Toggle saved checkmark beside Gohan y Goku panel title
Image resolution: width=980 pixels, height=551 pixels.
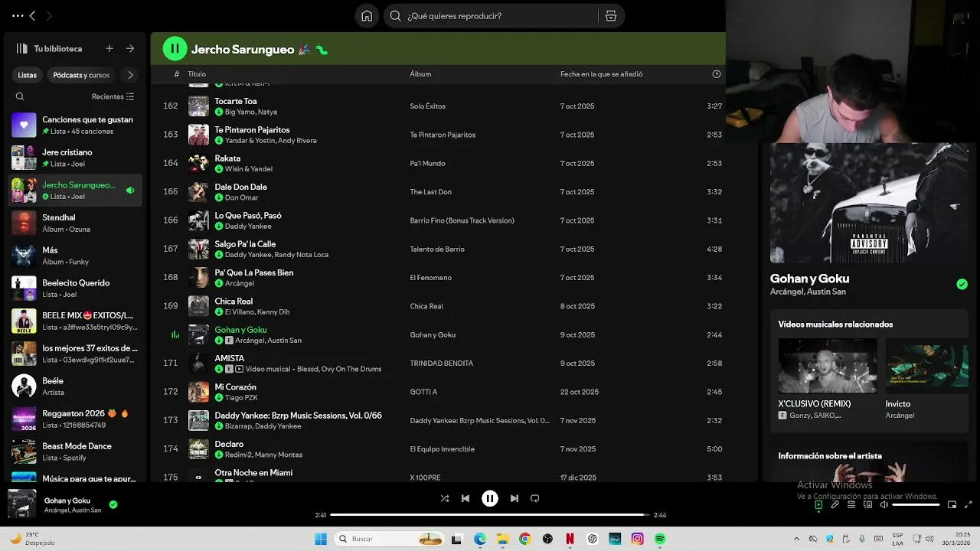962,284
